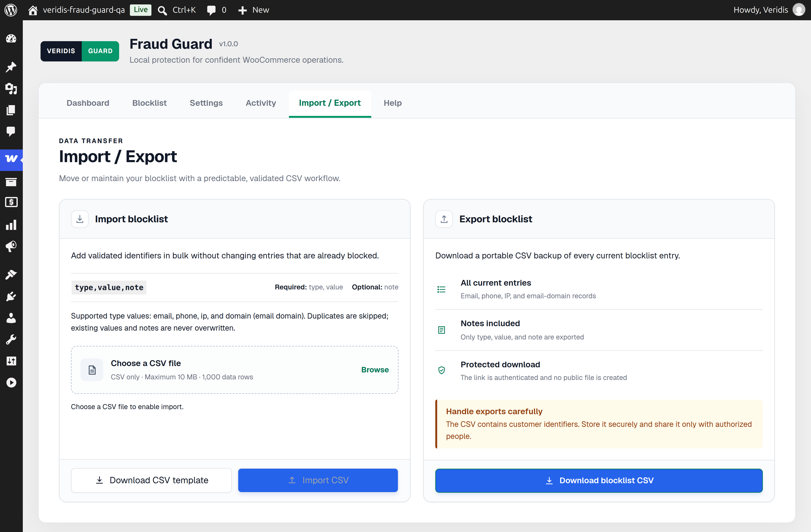
Task: Open Pages icon in sidebar
Action: coord(11,110)
